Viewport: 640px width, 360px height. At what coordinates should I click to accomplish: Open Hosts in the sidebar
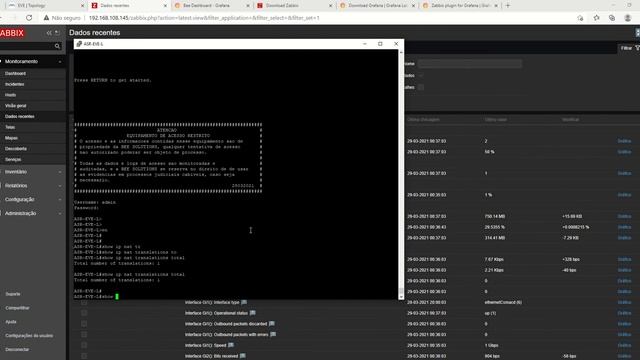[11, 95]
